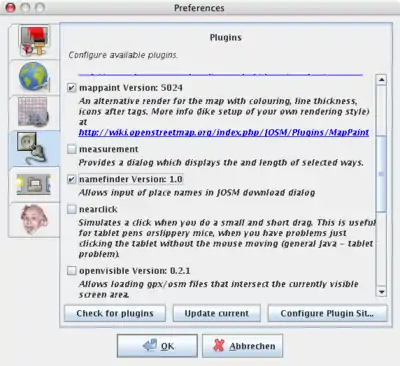Click the green arrow OK icon
400x366 pixels.
[x=150, y=345]
